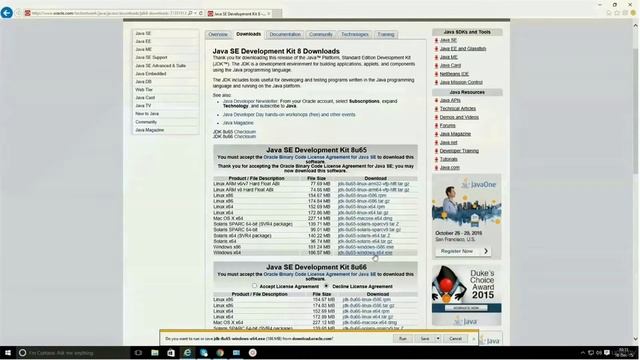Open a new blank browser tab
This screenshot has width=640, height=360.
[x=277, y=13]
